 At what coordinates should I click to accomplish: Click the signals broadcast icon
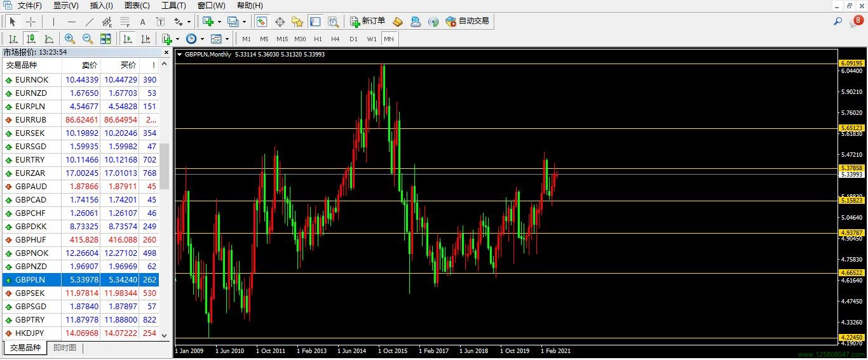(x=433, y=22)
